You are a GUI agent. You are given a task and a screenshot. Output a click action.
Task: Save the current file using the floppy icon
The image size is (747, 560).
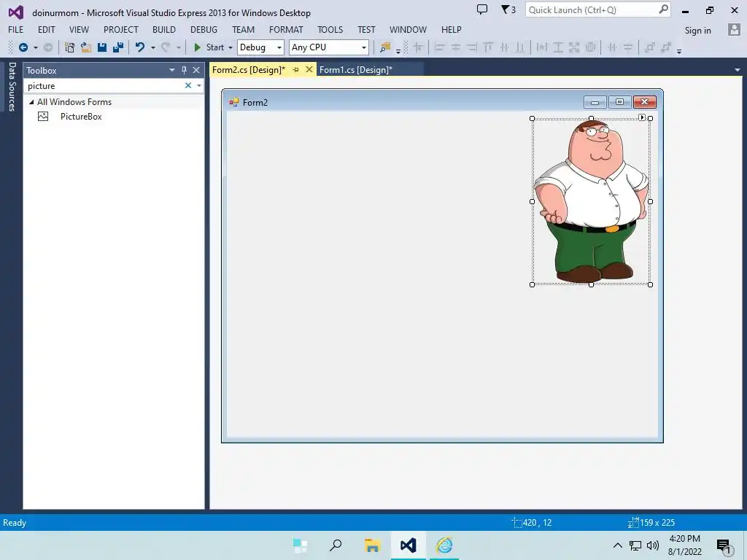point(102,47)
